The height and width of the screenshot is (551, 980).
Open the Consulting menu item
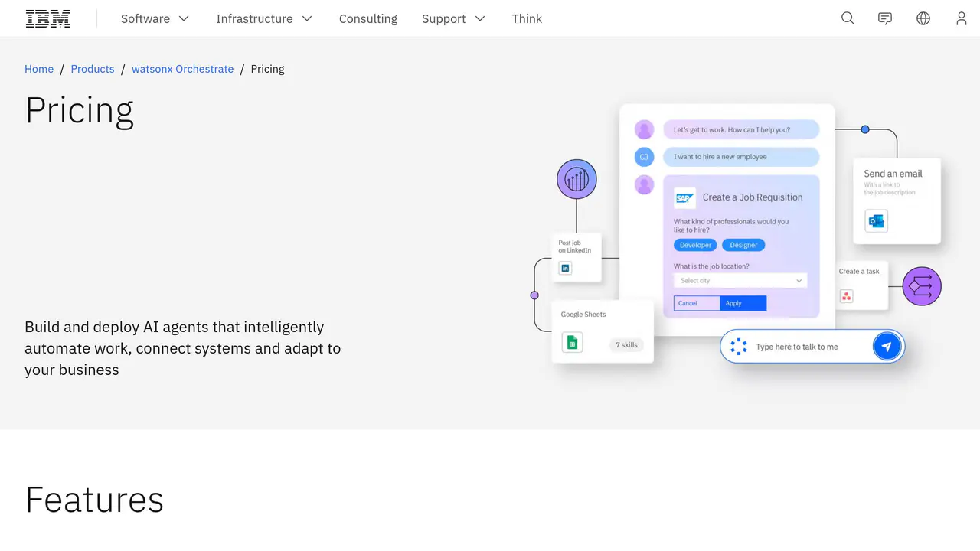pyautogui.click(x=368, y=18)
